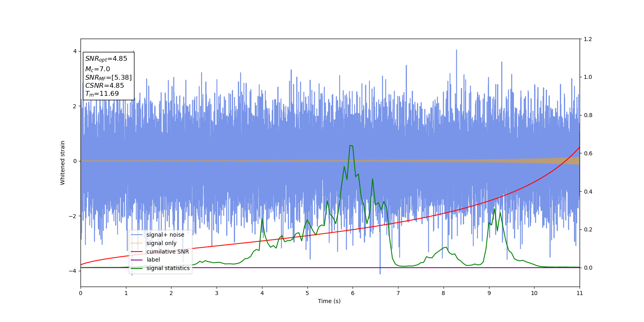Click the right y-axis tick label 1.0
Screen dimensions: 644x322
point(588,77)
